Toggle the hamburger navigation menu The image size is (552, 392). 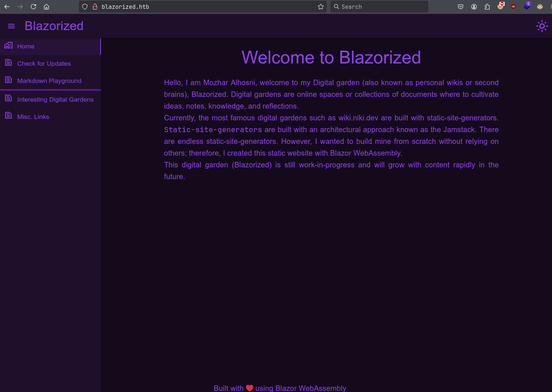coord(11,26)
